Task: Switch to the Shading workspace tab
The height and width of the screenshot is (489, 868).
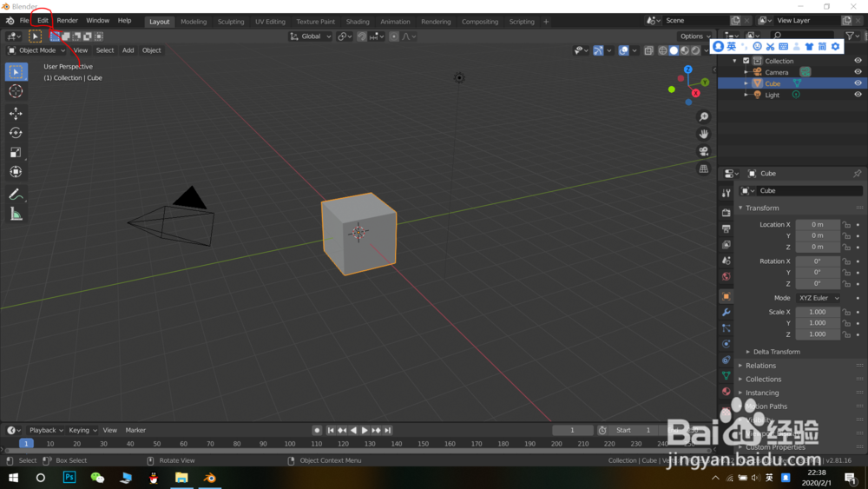Action: (358, 22)
